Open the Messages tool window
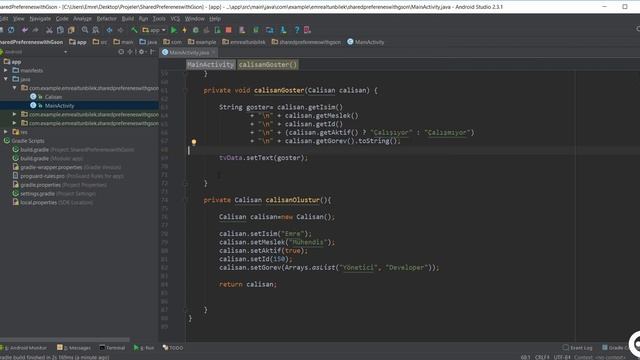This screenshot has width=640, height=360. pos(74,348)
